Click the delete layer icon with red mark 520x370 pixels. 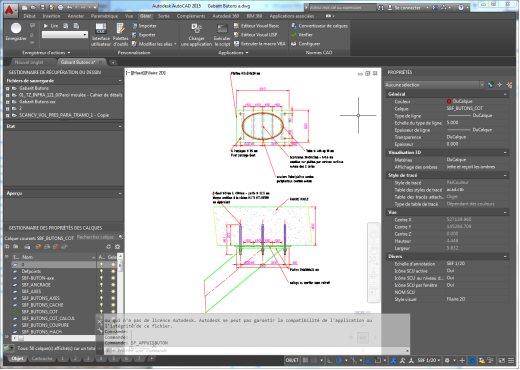(x=56, y=247)
